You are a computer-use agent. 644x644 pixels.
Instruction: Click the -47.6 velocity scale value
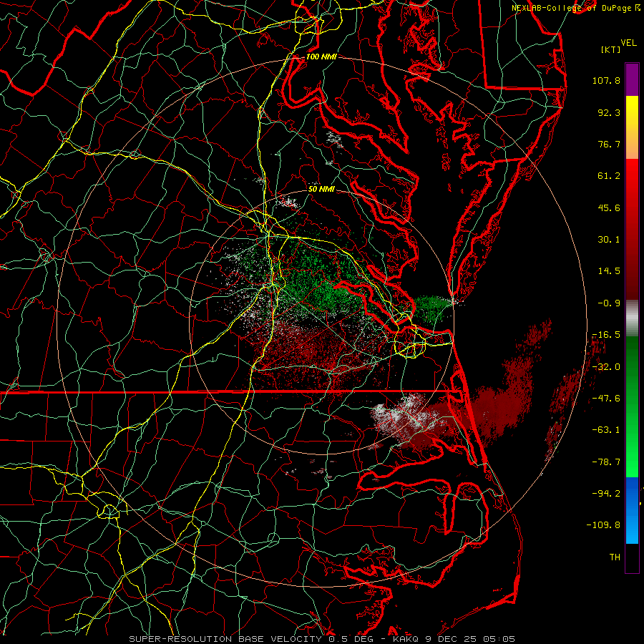606,399
